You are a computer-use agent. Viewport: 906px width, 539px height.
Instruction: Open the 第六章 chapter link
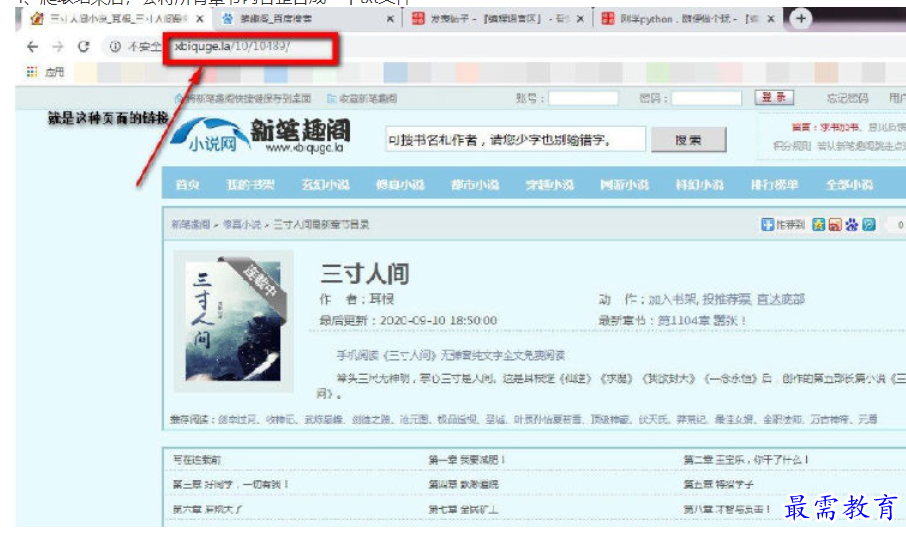point(207,509)
